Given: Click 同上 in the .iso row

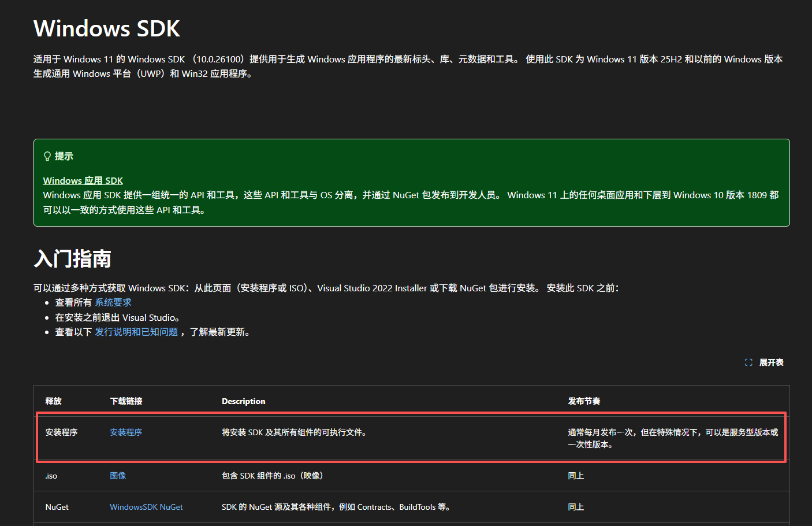Looking at the screenshot, I should [576, 476].
